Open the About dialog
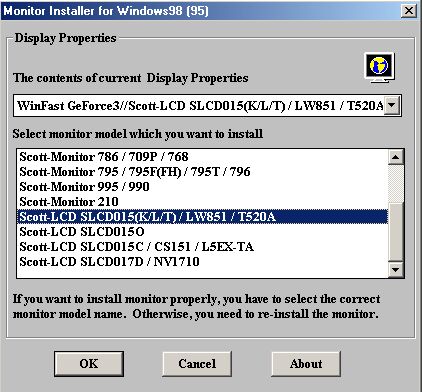The image size is (422, 392). pyautogui.click(x=306, y=364)
